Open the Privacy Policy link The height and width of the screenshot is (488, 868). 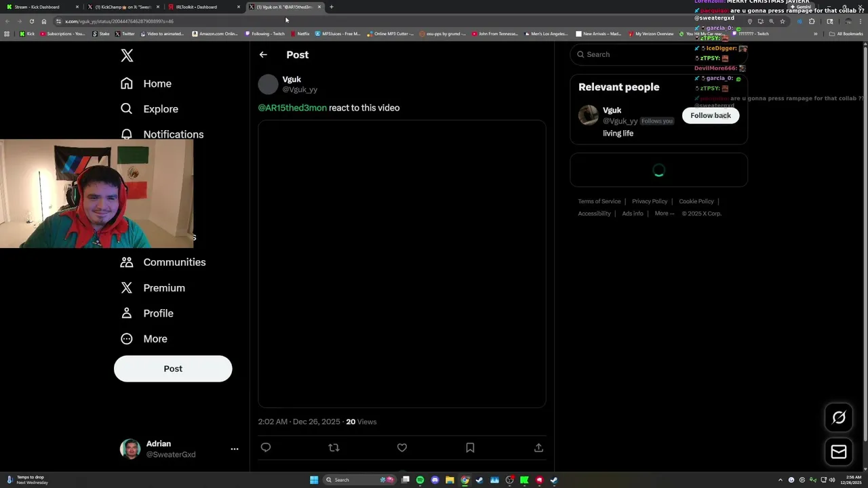[650, 201]
